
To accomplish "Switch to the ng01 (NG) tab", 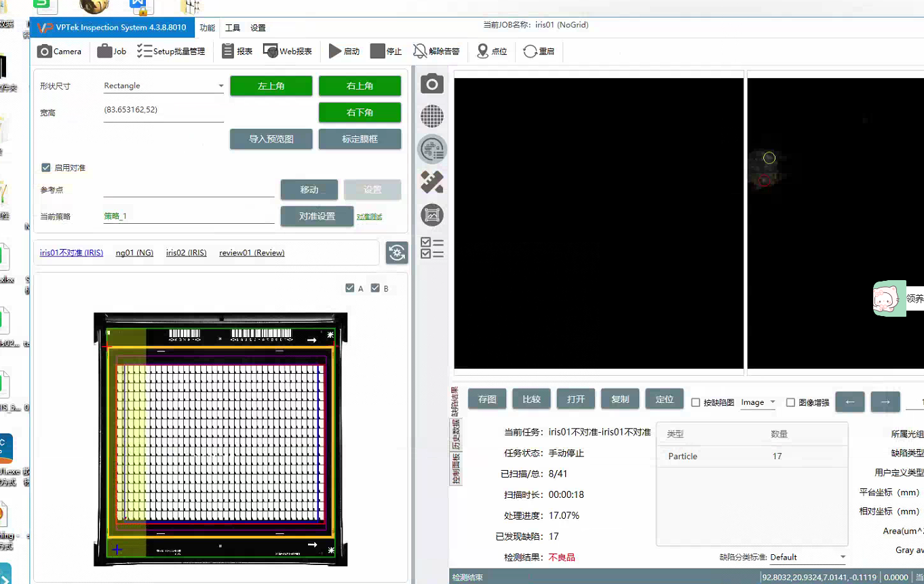I will [134, 253].
